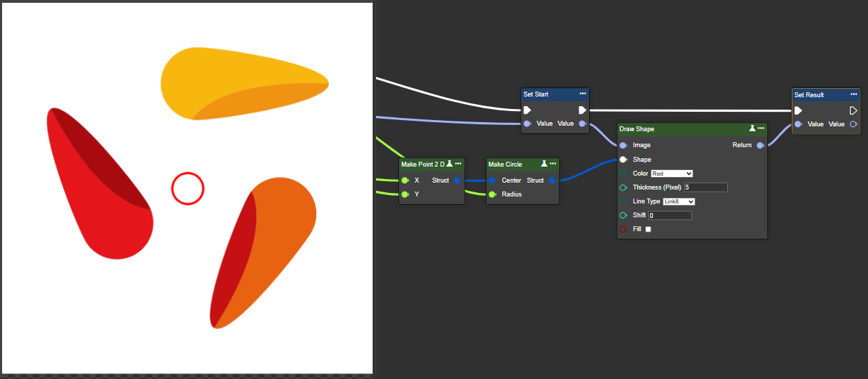Click the Thickness (Pixel) input field
868x379 pixels.
706,187
